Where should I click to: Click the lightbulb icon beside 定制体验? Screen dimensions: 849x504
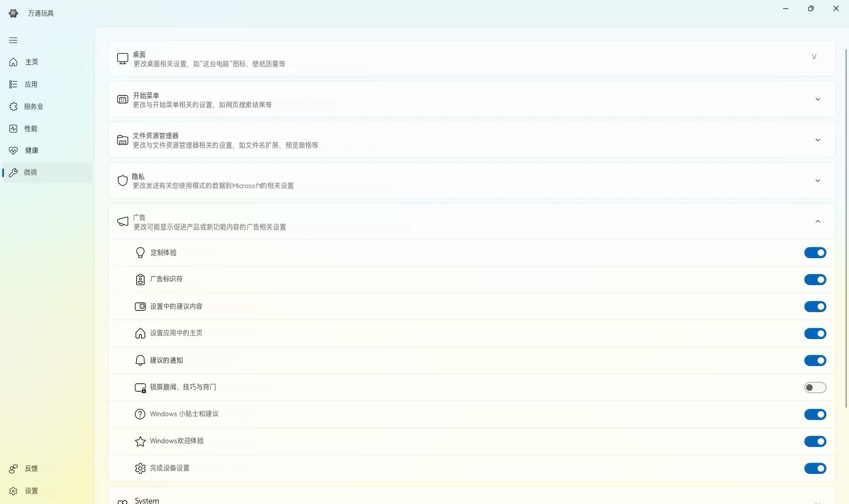coord(140,252)
